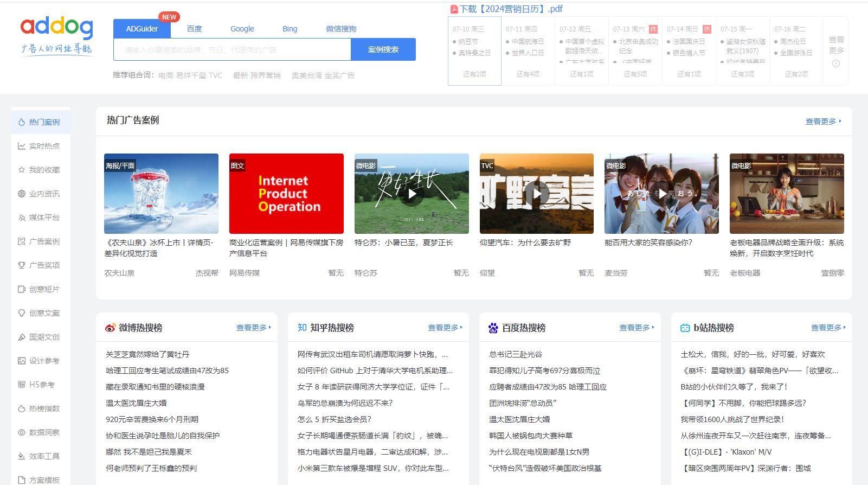Switch to Google search tab

pos(242,29)
